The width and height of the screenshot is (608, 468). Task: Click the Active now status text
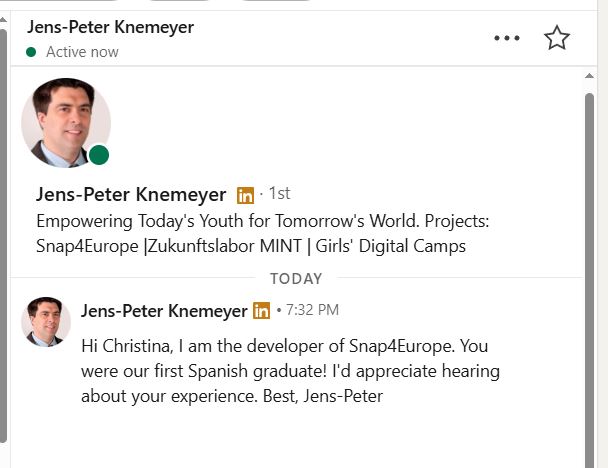[x=82, y=52]
